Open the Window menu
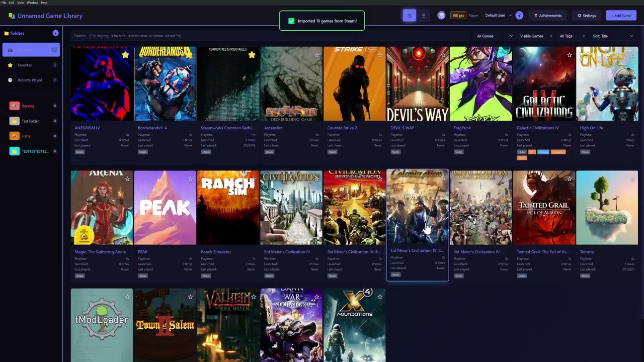 pyautogui.click(x=32, y=3)
